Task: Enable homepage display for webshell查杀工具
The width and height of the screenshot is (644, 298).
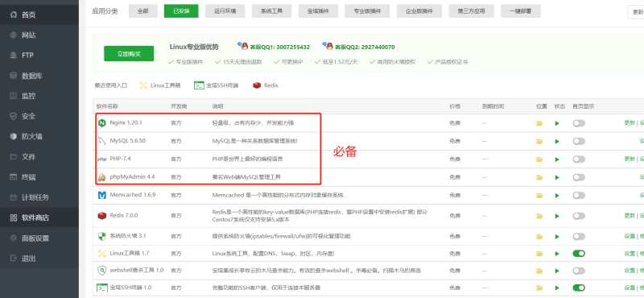Action: [579, 271]
